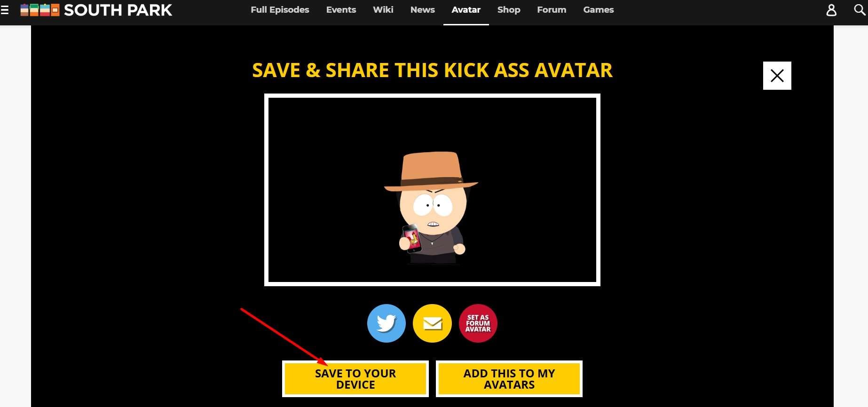868x407 pixels.
Task: Save to your device button
Action: point(355,379)
